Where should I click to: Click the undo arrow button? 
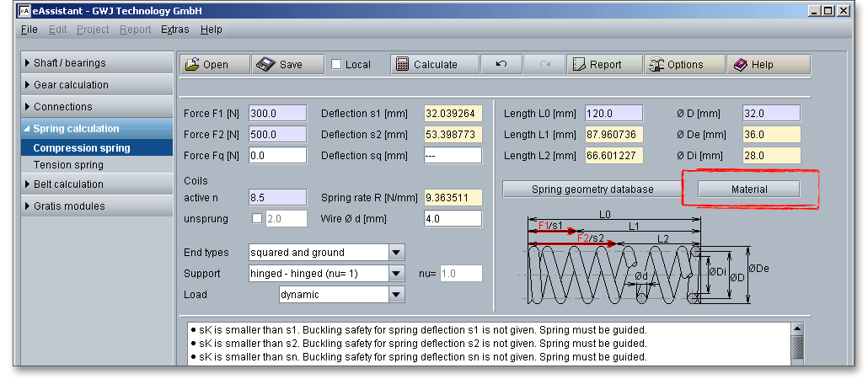click(x=501, y=65)
